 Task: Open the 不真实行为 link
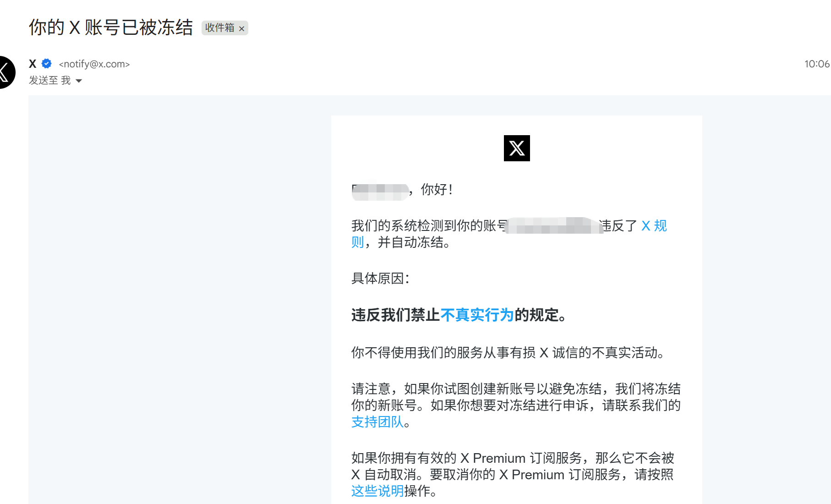click(477, 315)
